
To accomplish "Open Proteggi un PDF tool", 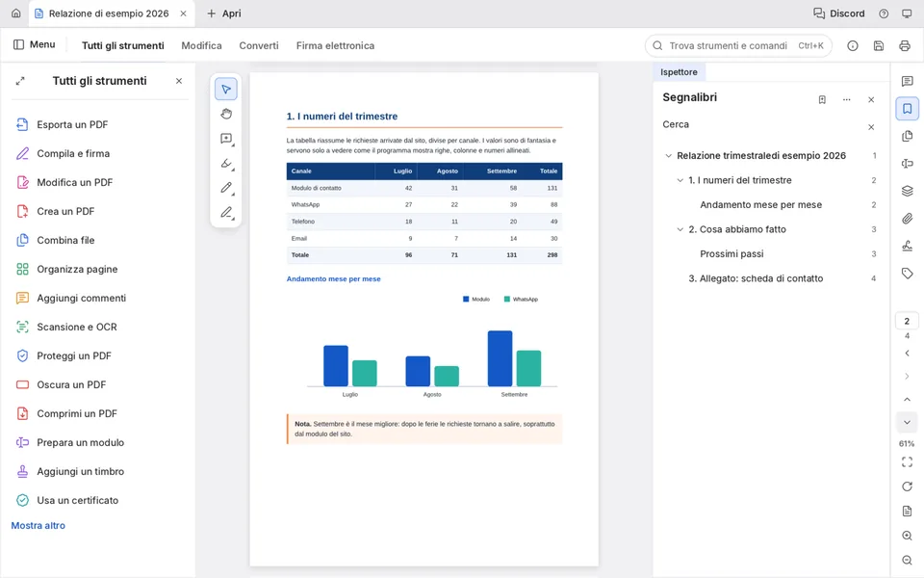I will 64,355.
